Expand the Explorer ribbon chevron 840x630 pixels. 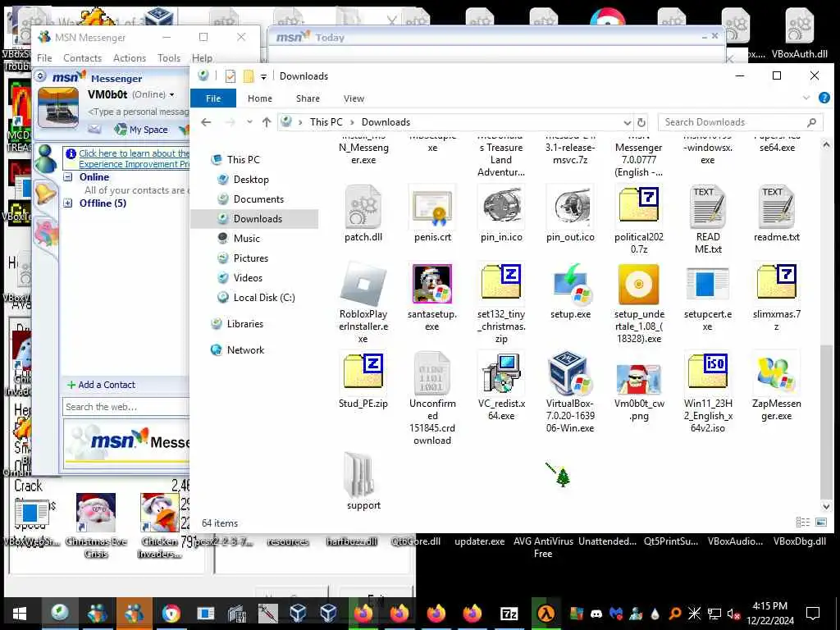806,98
